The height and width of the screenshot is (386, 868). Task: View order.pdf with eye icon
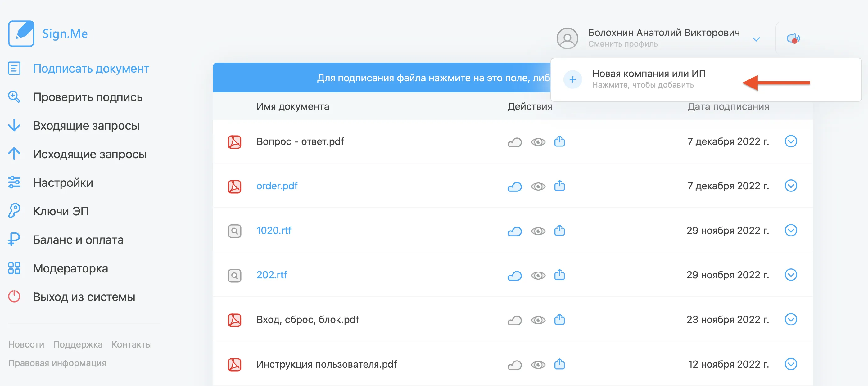point(538,186)
